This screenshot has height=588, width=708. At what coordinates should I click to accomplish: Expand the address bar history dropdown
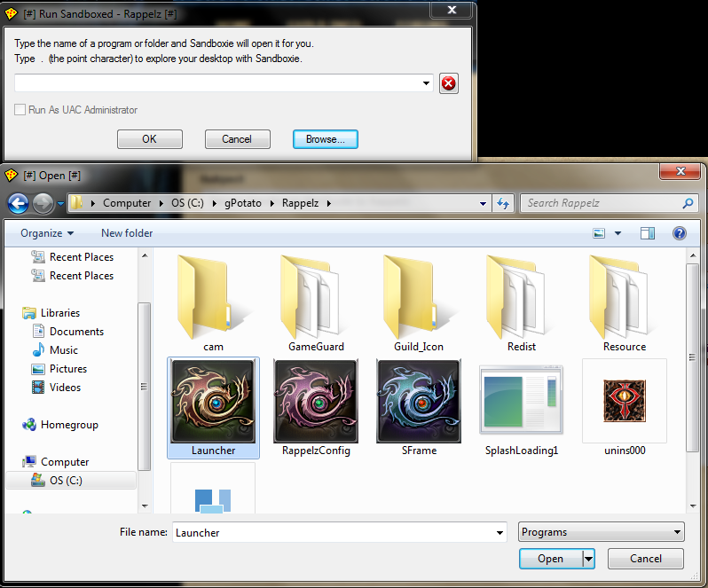coord(483,203)
